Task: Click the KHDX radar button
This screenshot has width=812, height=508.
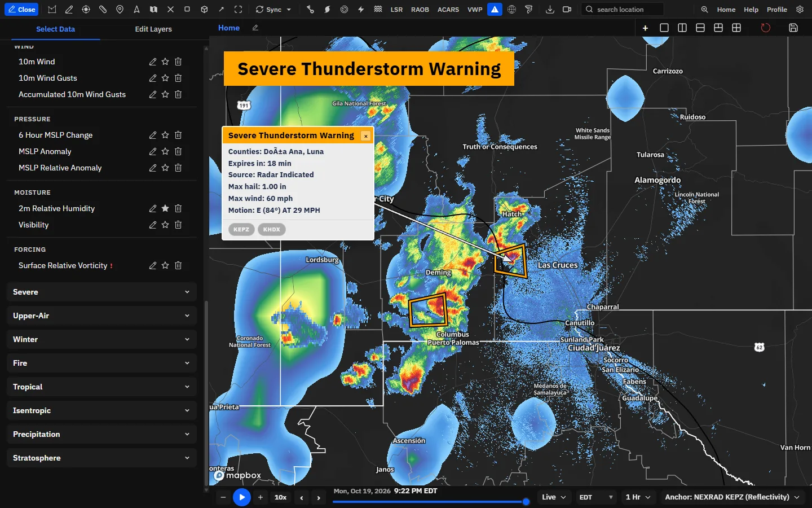Action: pos(271,229)
